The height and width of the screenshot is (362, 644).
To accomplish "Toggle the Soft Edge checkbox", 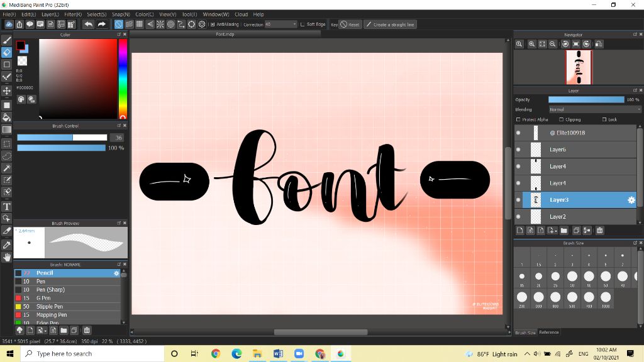I will pyautogui.click(x=303, y=25).
